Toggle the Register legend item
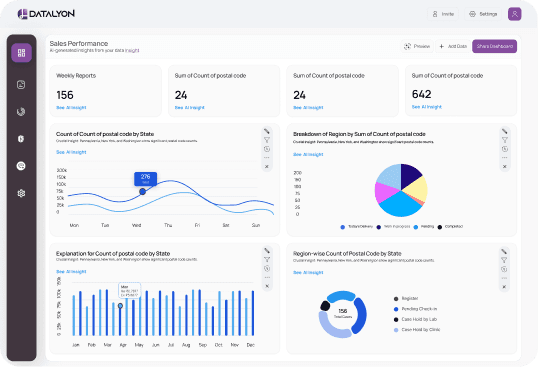538x367 pixels. point(406,299)
